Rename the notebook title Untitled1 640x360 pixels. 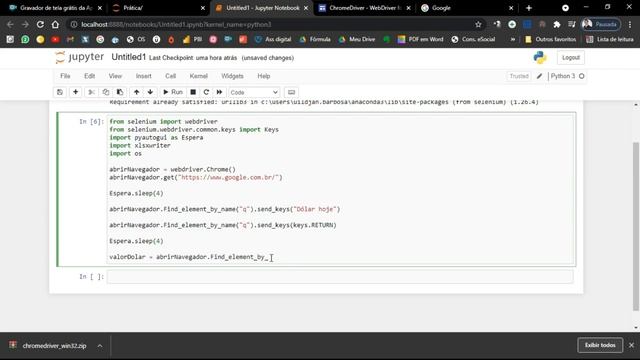coord(129,57)
